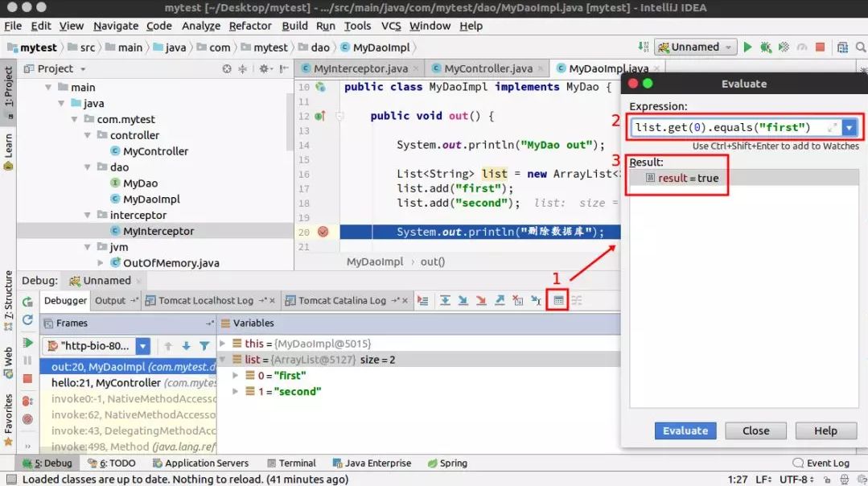Click the Force Step Into red arrow
The image size is (868, 486).
(481, 301)
